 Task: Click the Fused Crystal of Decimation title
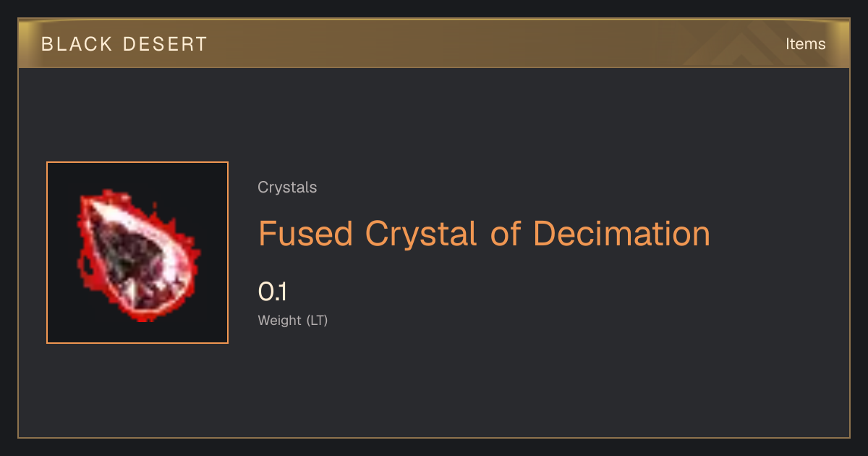tap(484, 234)
